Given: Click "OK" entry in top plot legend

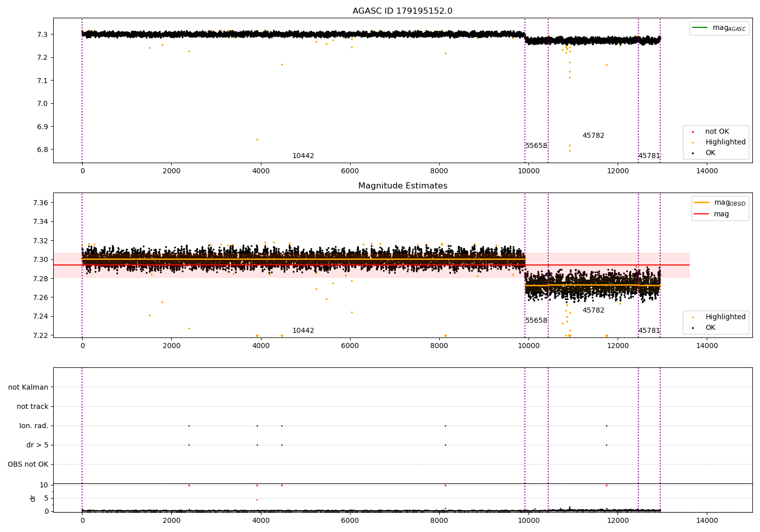Looking at the screenshot, I should 710,153.
